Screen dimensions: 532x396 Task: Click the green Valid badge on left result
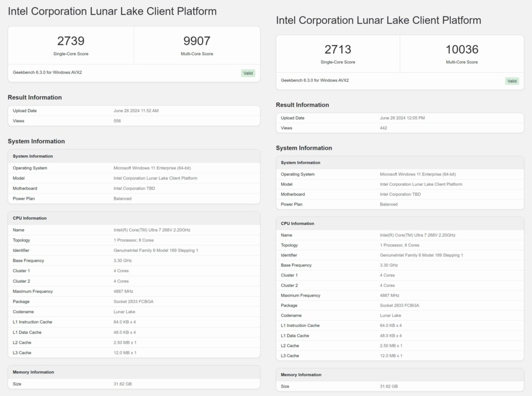click(248, 73)
